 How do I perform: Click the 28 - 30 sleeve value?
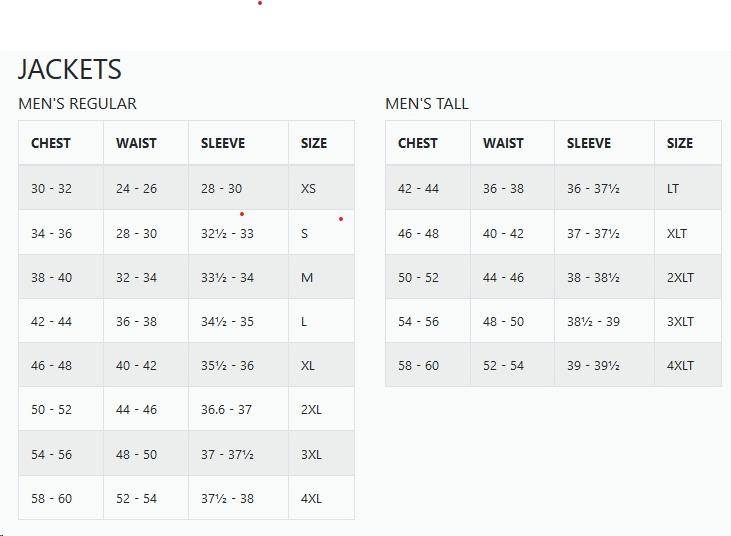(221, 189)
